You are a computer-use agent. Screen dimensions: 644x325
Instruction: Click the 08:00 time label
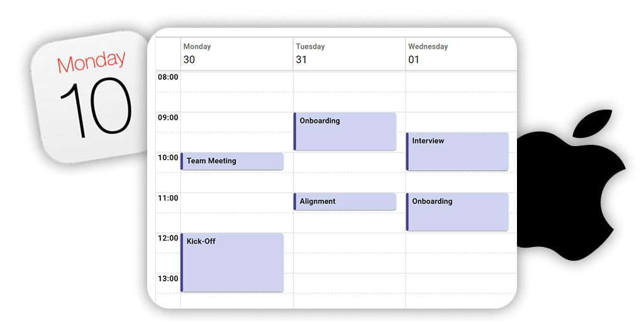pyautogui.click(x=168, y=77)
